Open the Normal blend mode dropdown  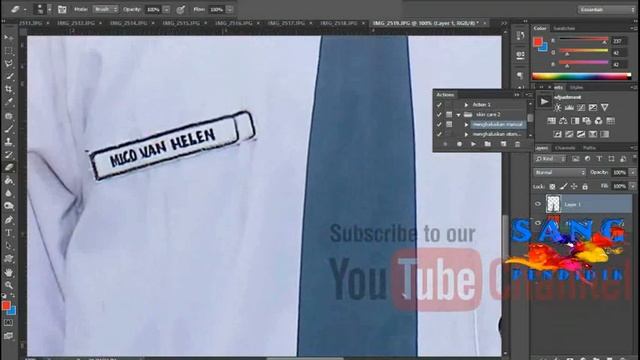(x=559, y=173)
